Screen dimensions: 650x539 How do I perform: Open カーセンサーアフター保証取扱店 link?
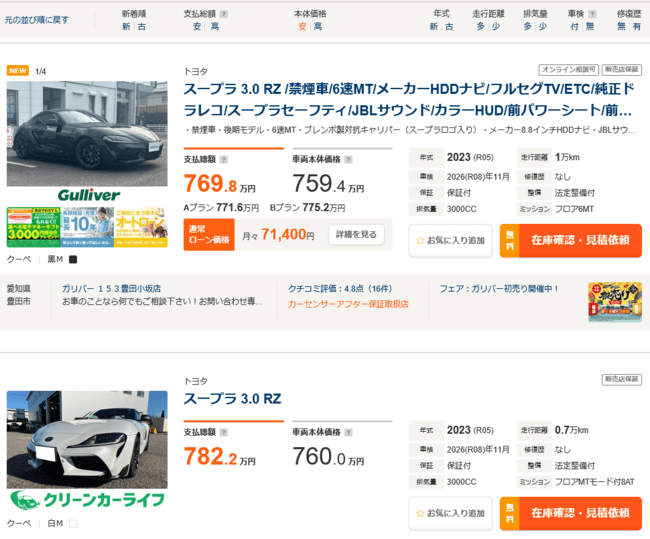(348, 303)
